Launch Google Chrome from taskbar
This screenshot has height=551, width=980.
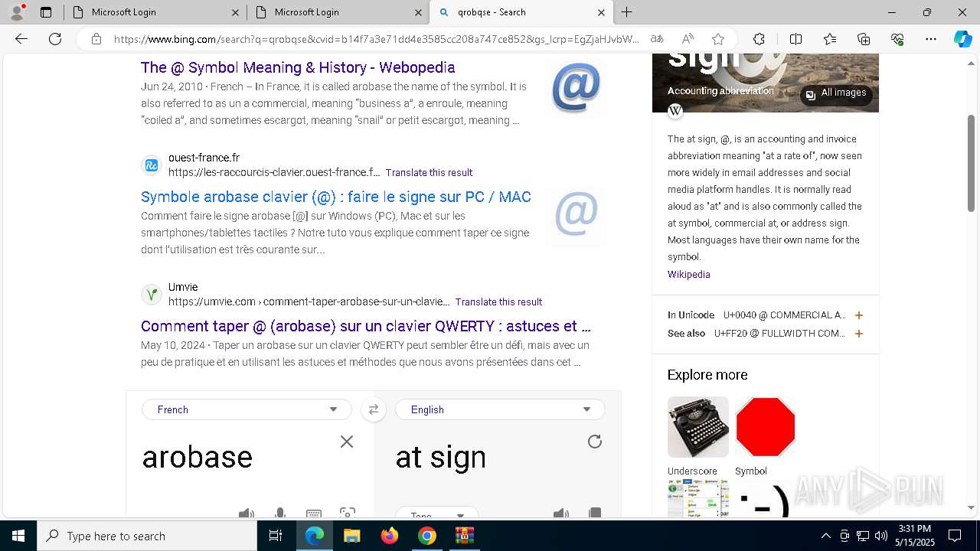[427, 536]
